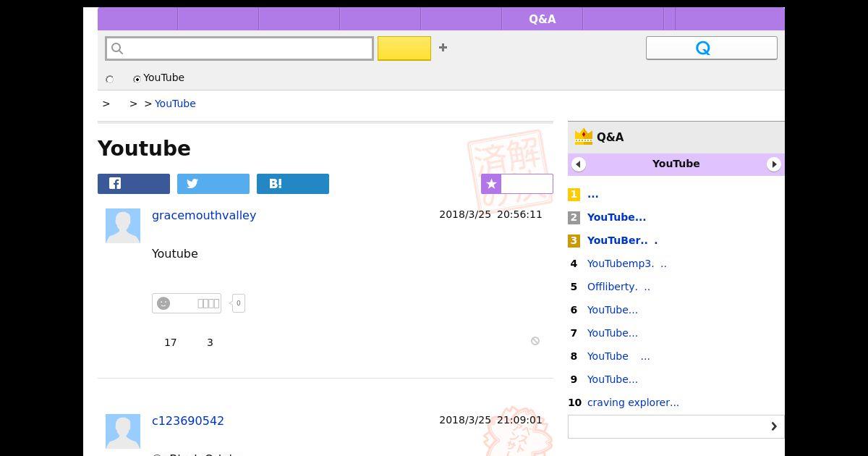Screen dimensions: 868x456
Task: Open rank 2 ranking link YouTube...
Action: coord(617,217)
